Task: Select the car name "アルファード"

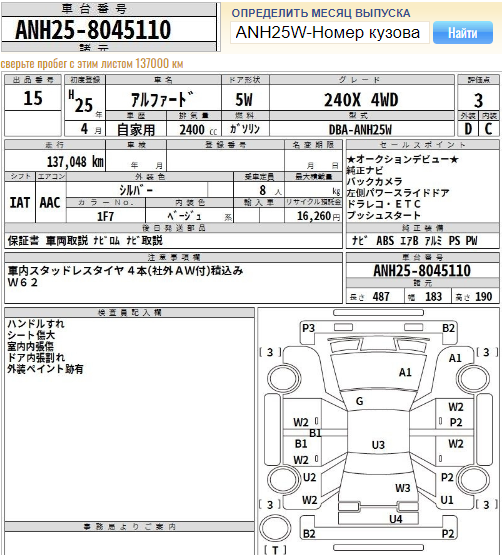Action: click(162, 99)
